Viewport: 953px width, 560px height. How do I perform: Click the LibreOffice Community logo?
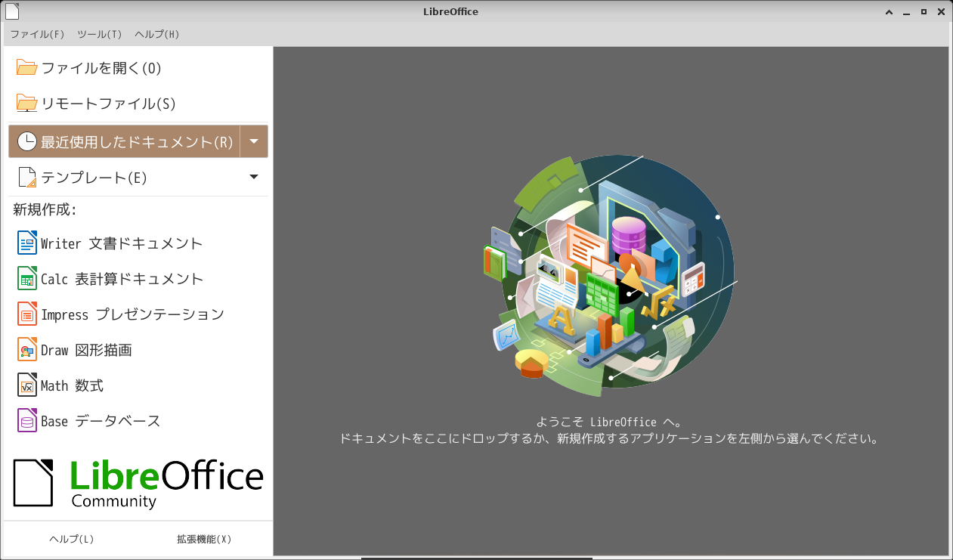click(138, 484)
